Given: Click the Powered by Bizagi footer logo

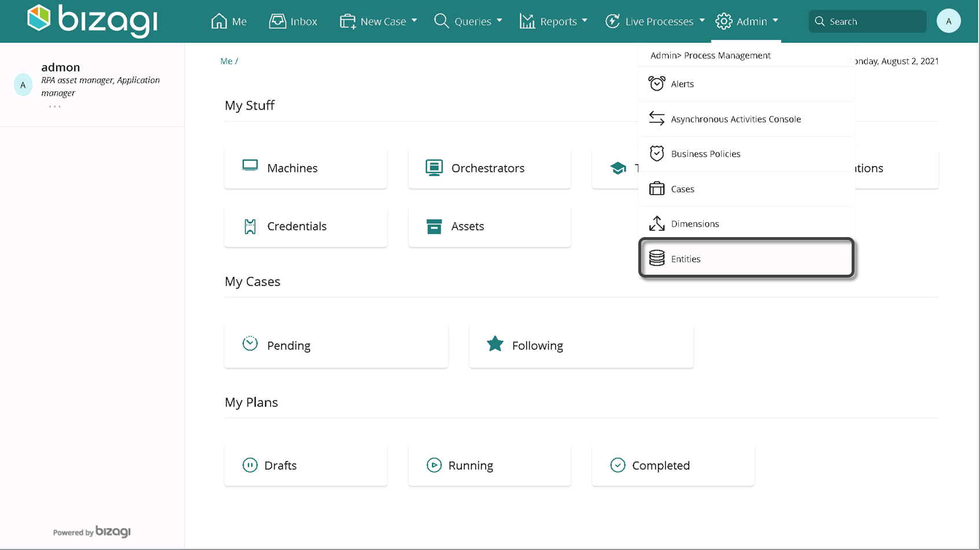Looking at the screenshot, I should 92,531.
